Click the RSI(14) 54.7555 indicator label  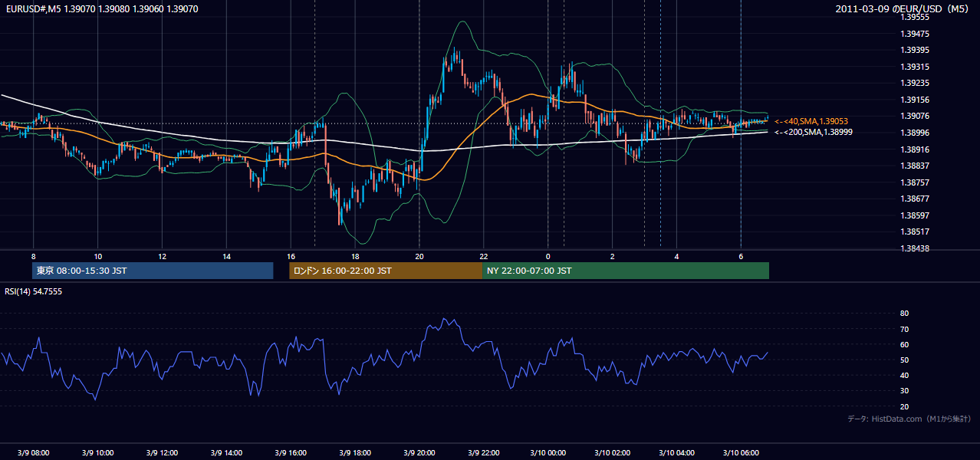[34, 291]
